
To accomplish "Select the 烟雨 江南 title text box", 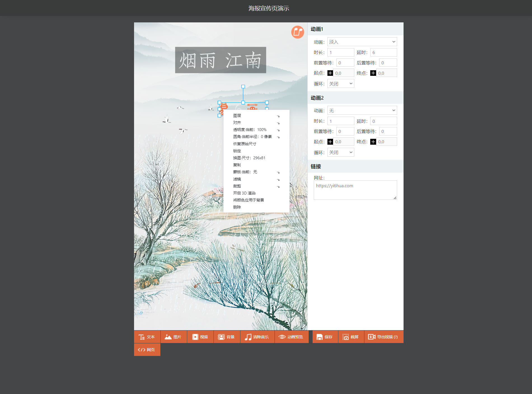I will (x=221, y=60).
